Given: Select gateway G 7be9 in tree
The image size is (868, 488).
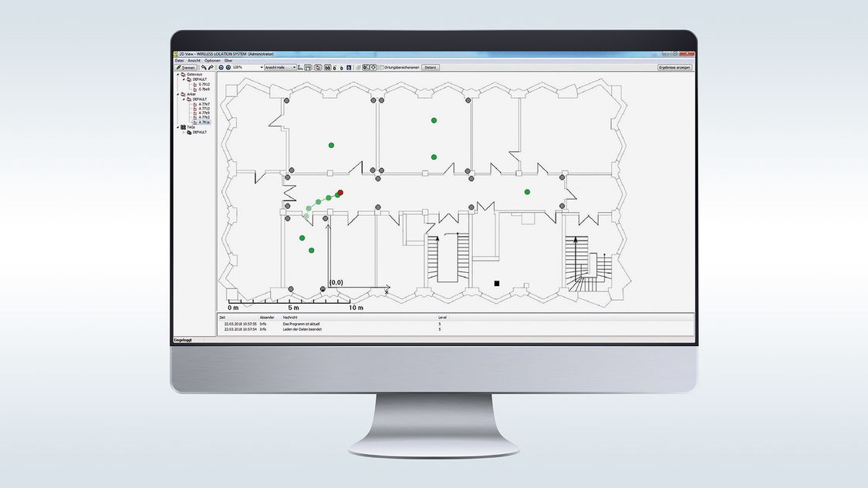Looking at the screenshot, I should tap(204, 89).
